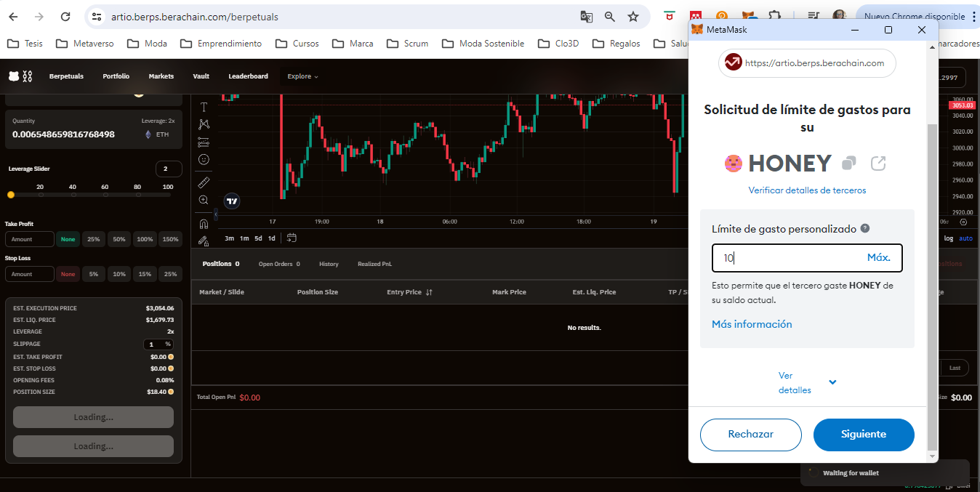
Task: Set Take Profit to 150%
Action: point(170,239)
